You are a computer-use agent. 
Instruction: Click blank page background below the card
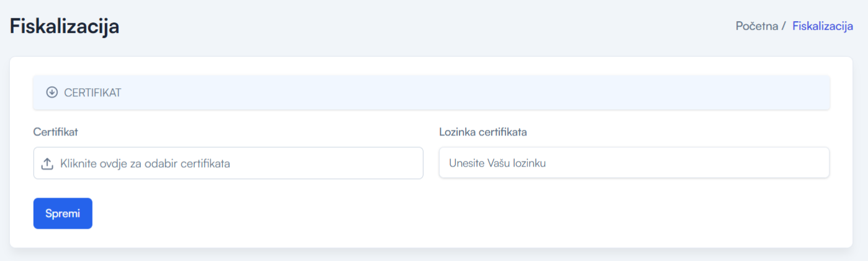(x=435, y=255)
